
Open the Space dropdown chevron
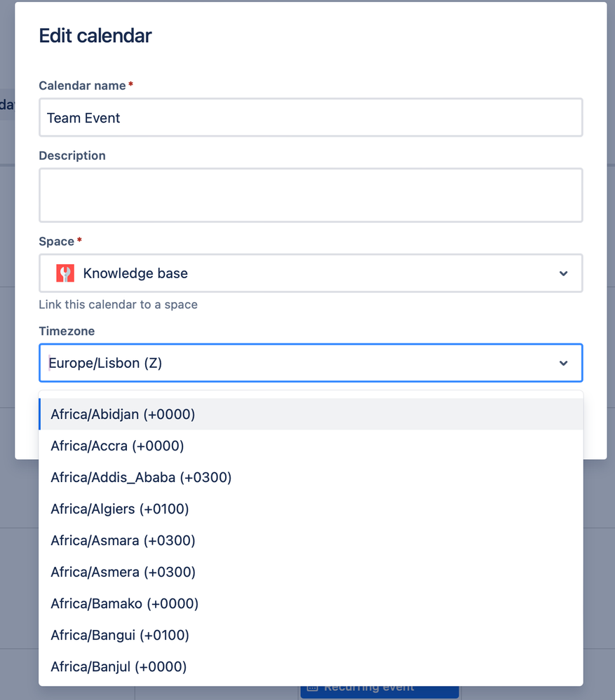[563, 273]
